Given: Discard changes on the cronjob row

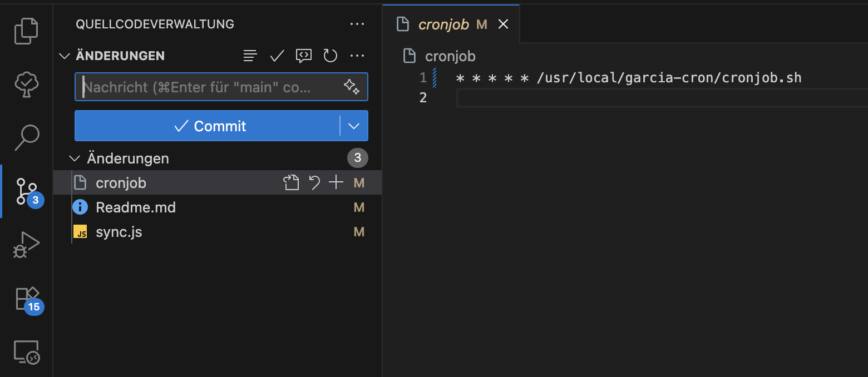Looking at the screenshot, I should tap(315, 182).
